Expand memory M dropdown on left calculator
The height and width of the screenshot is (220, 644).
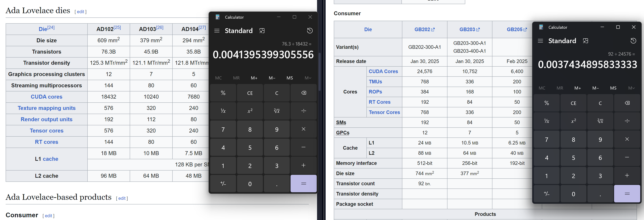point(307,78)
